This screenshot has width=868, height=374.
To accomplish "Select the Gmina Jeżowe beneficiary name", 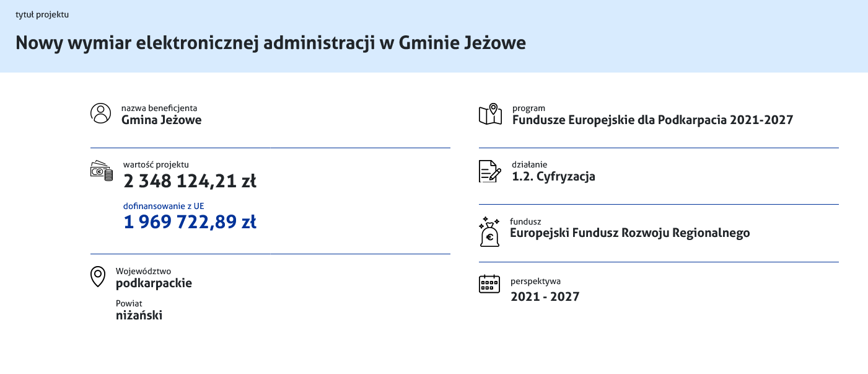I will coord(161,120).
